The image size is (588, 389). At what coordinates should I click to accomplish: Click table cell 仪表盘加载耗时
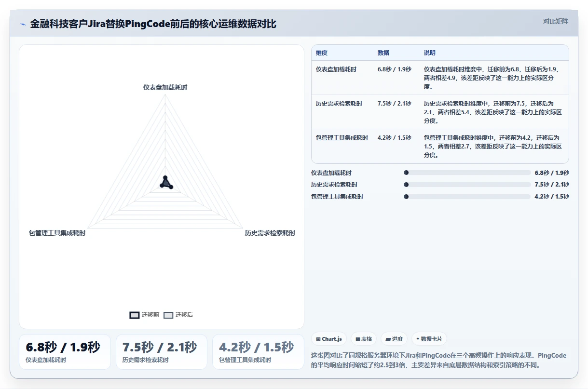coord(336,69)
